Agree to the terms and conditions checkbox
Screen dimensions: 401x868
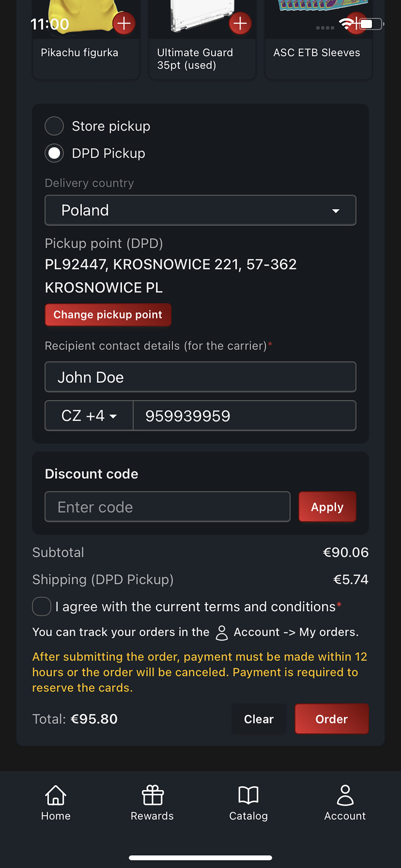click(41, 606)
